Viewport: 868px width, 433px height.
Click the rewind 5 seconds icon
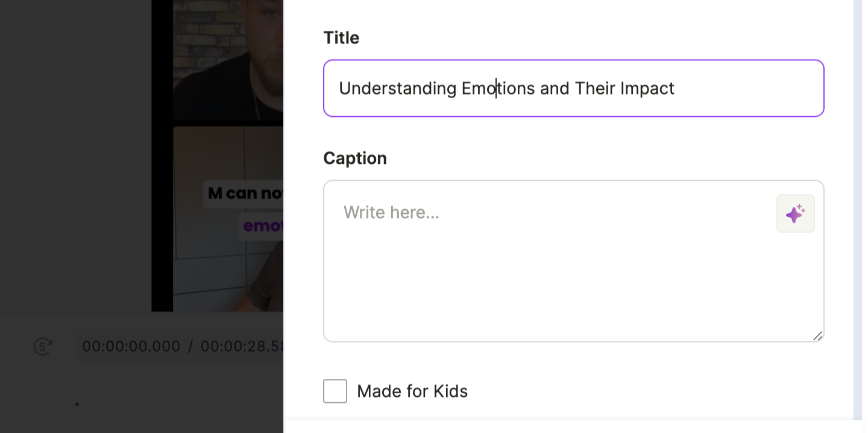pyautogui.click(x=43, y=346)
